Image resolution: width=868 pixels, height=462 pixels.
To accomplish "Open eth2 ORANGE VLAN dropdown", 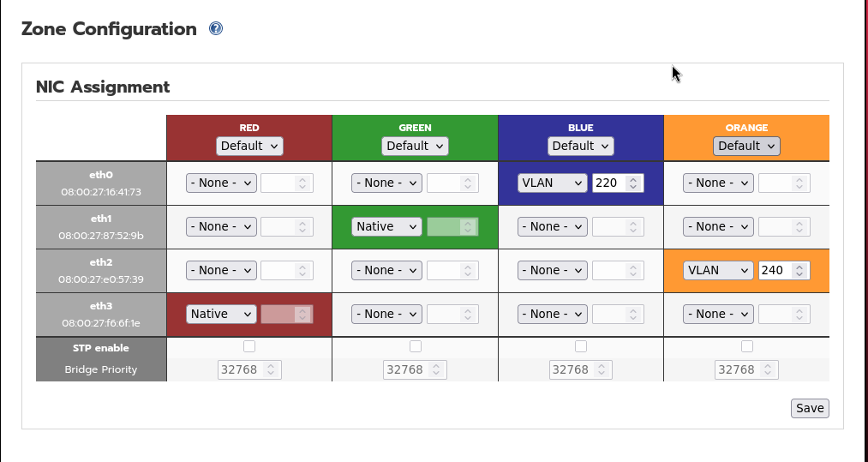I will [x=718, y=270].
